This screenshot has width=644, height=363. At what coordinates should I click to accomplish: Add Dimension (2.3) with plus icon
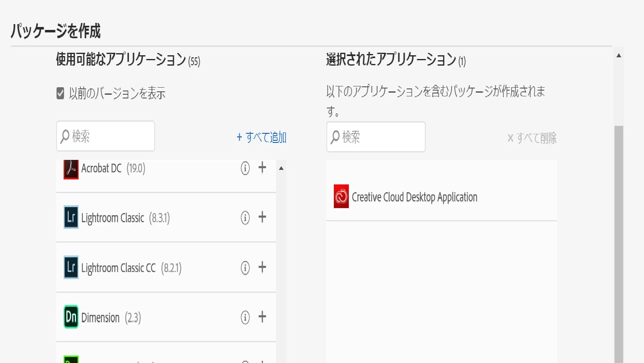click(262, 317)
